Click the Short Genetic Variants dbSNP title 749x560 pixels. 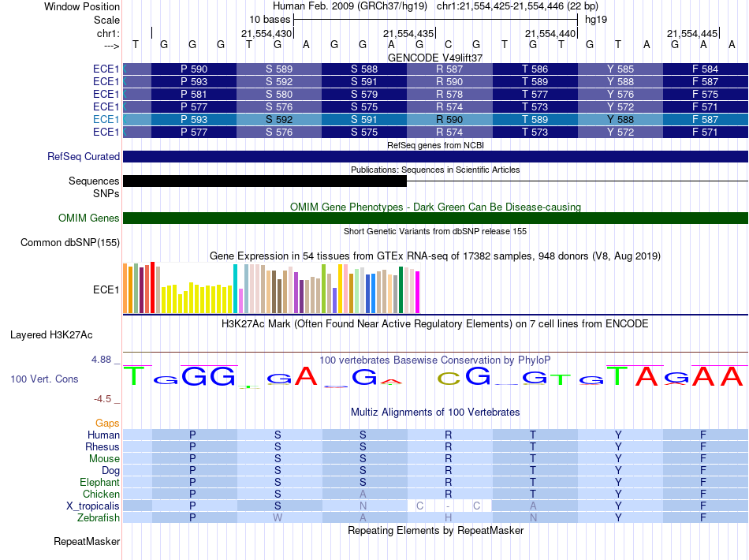(435, 231)
